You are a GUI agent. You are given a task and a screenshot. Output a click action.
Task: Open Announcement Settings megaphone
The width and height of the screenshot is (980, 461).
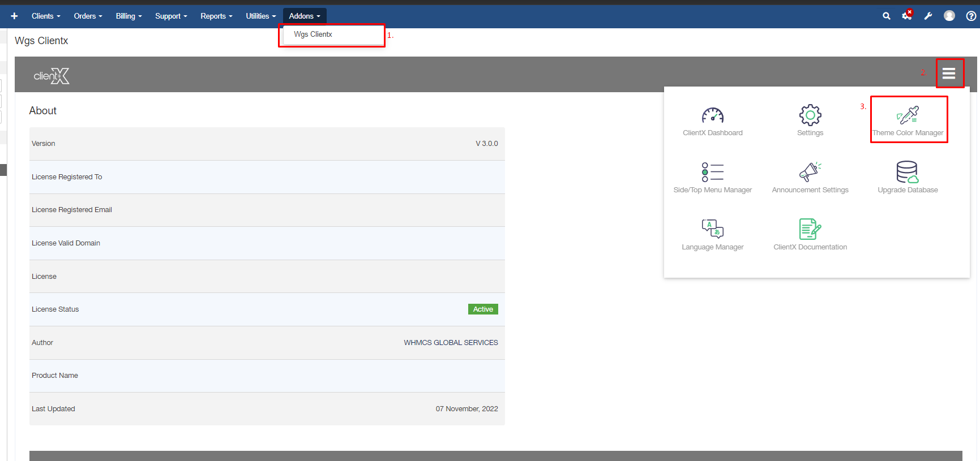(x=810, y=173)
